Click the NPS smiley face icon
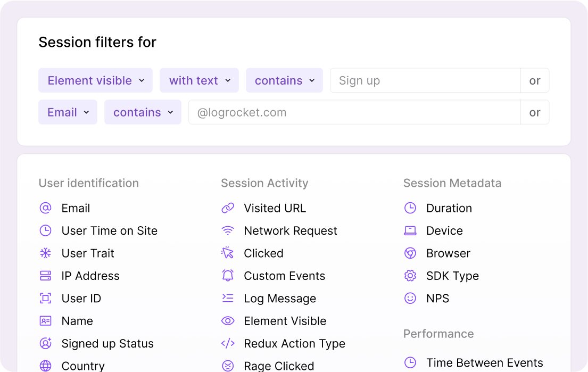This screenshot has width=588, height=372. (x=410, y=299)
